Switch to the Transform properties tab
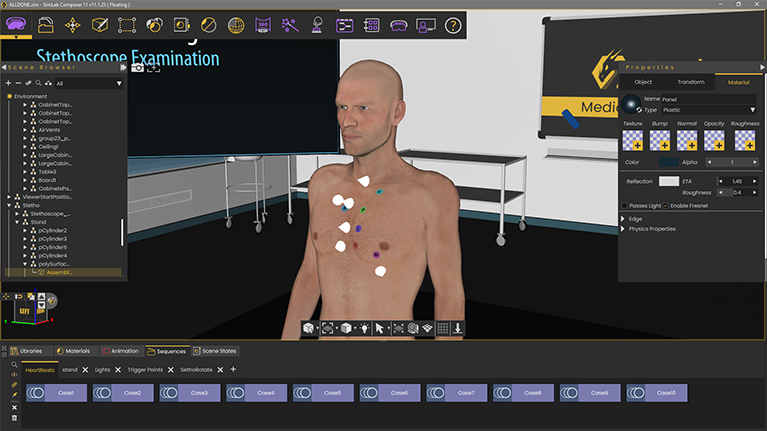767x431 pixels. coord(691,82)
